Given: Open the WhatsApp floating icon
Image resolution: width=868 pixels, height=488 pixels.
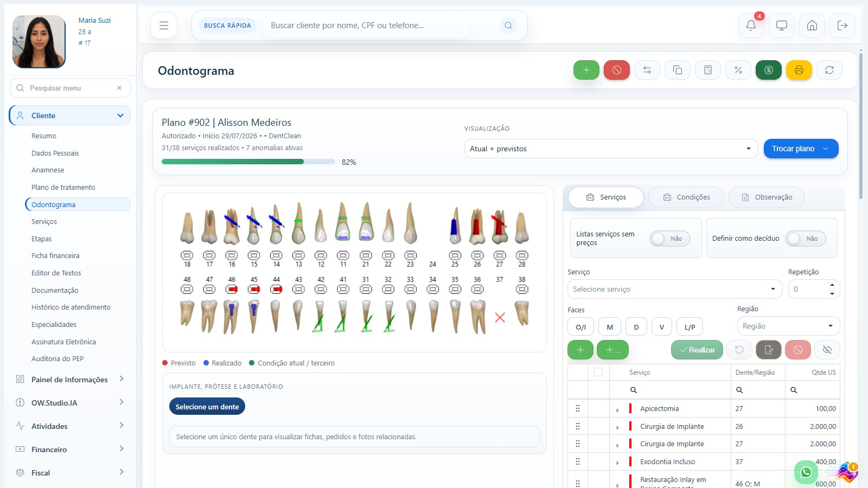Looking at the screenshot, I should (806, 472).
